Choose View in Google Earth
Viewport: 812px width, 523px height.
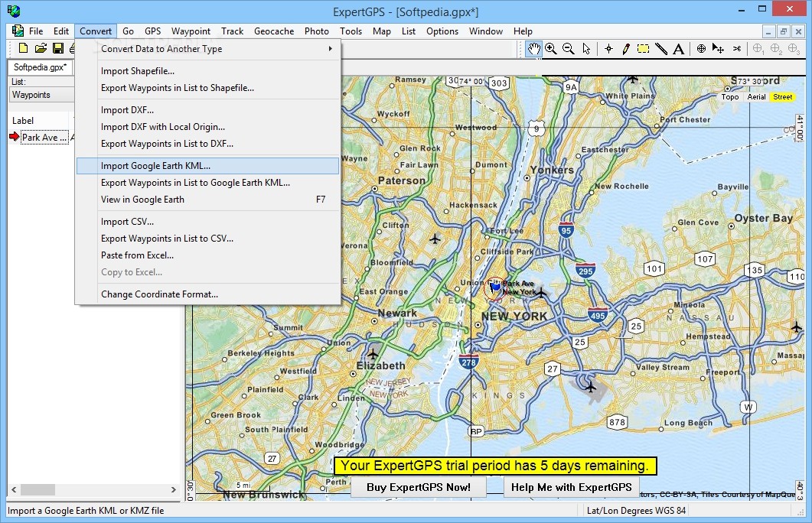click(x=207, y=199)
